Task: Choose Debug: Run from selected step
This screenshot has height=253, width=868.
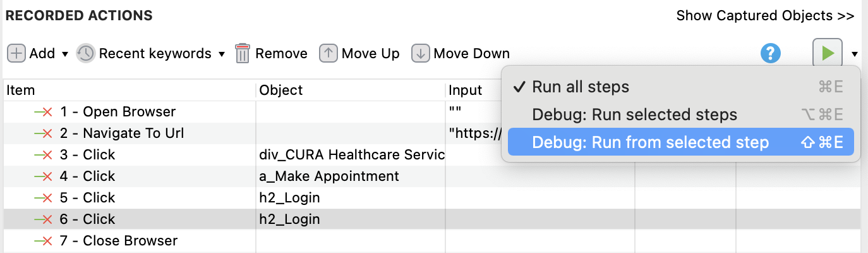Action: click(650, 142)
